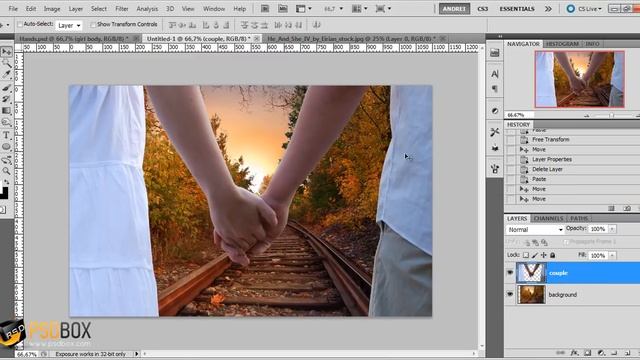Click Navigator zoom slider handle

611,116
